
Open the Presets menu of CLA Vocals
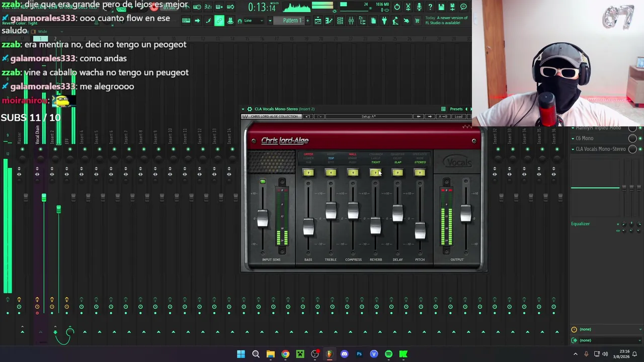click(x=456, y=109)
